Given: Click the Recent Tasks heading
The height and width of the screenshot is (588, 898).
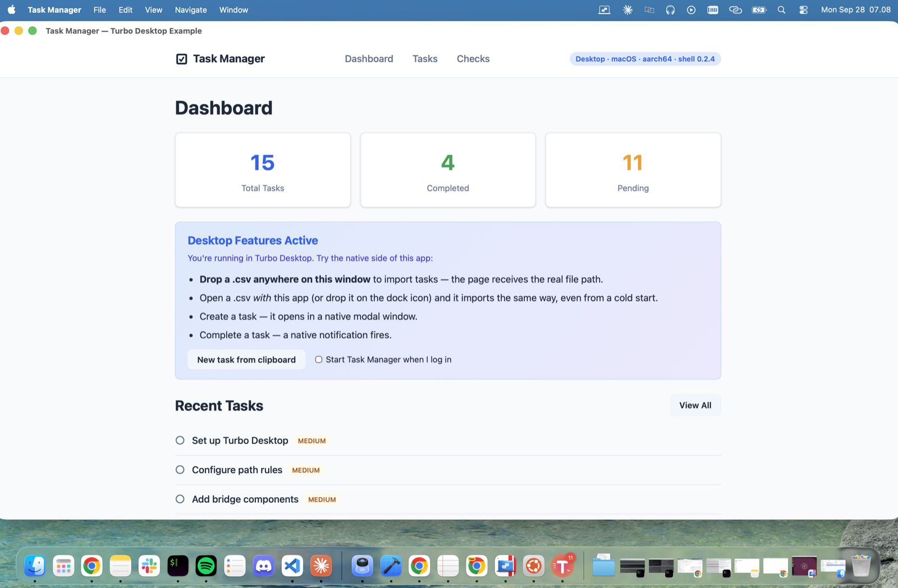Looking at the screenshot, I should [x=219, y=406].
